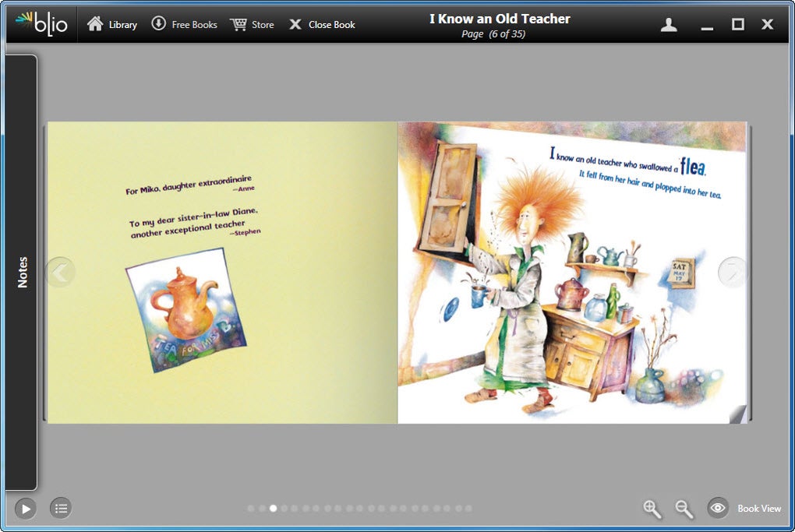The width and height of the screenshot is (795, 532).
Task: Zoom in with the plus magnifier
Action: tap(652, 509)
